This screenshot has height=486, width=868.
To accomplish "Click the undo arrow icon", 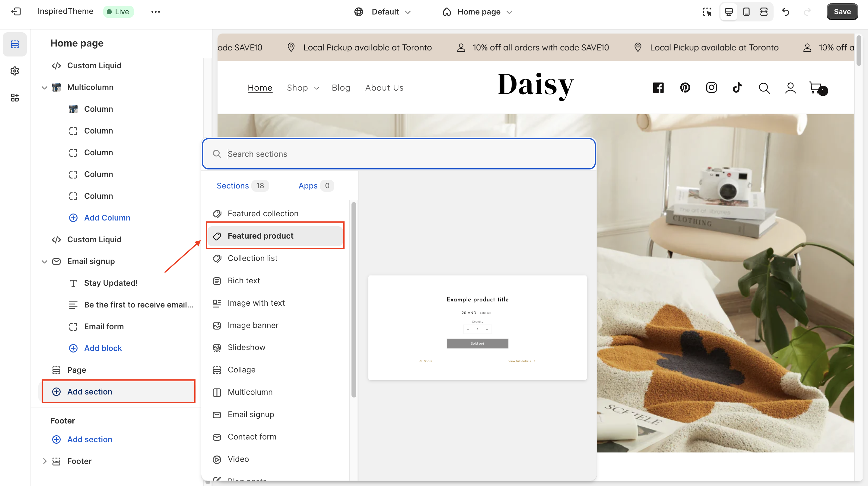I will pos(785,11).
